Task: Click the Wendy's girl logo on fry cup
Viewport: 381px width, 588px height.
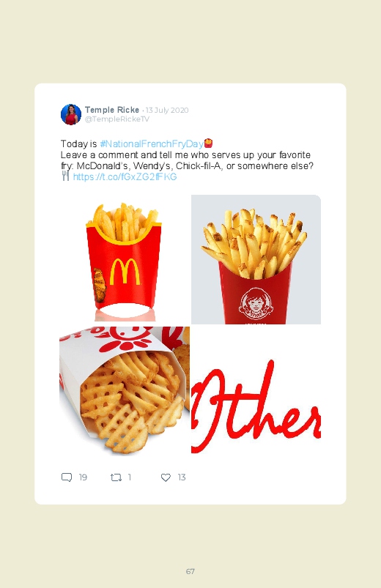Action: click(256, 302)
